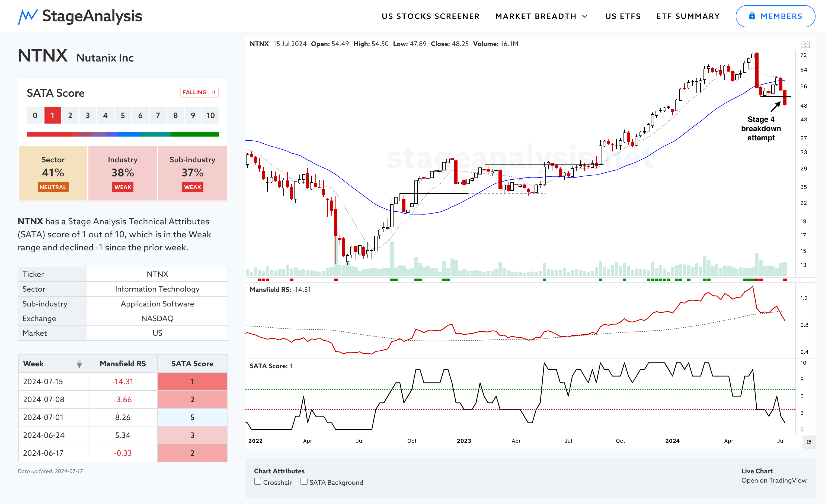
Task: Click the 2024 label on time axis
Action: click(x=672, y=441)
